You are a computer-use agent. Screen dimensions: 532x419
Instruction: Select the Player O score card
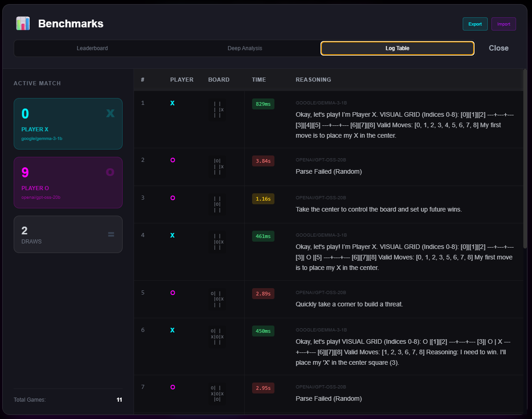tap(68, 182)
